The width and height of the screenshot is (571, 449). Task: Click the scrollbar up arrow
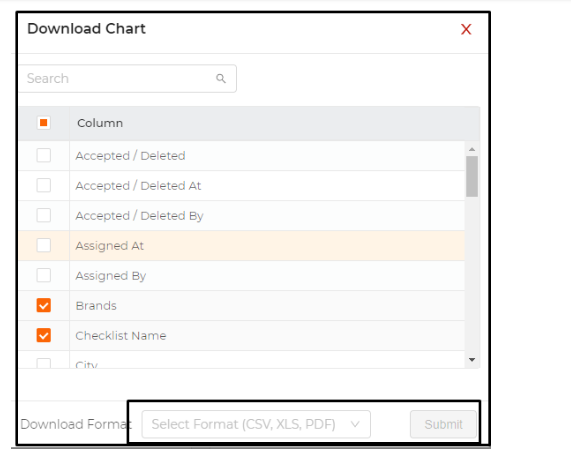pos(472,149)
